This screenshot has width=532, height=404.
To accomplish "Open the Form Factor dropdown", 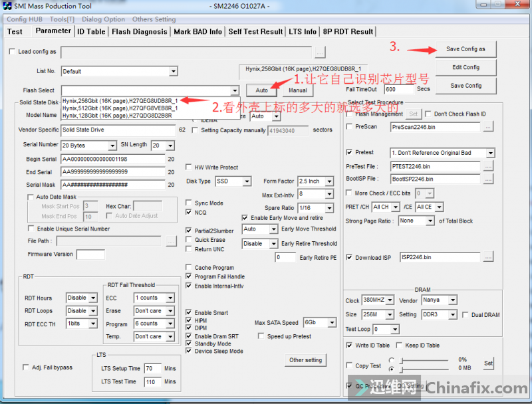I will 329,181.
